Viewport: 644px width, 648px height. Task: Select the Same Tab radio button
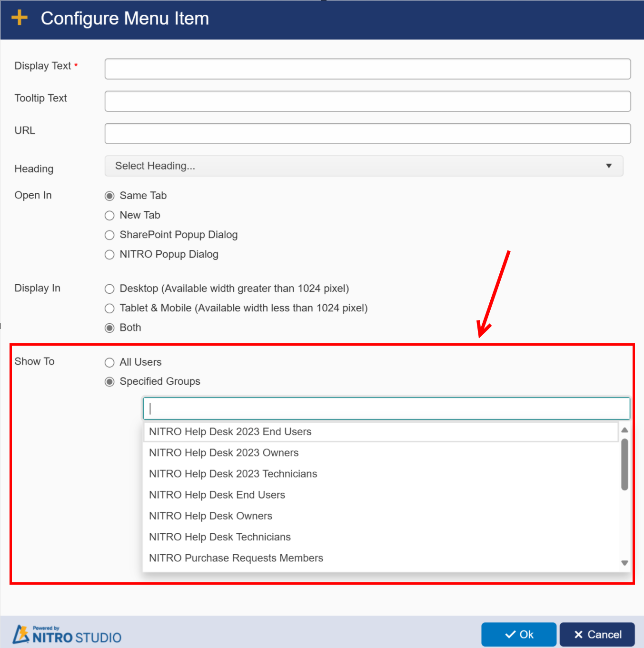(109, 196)
